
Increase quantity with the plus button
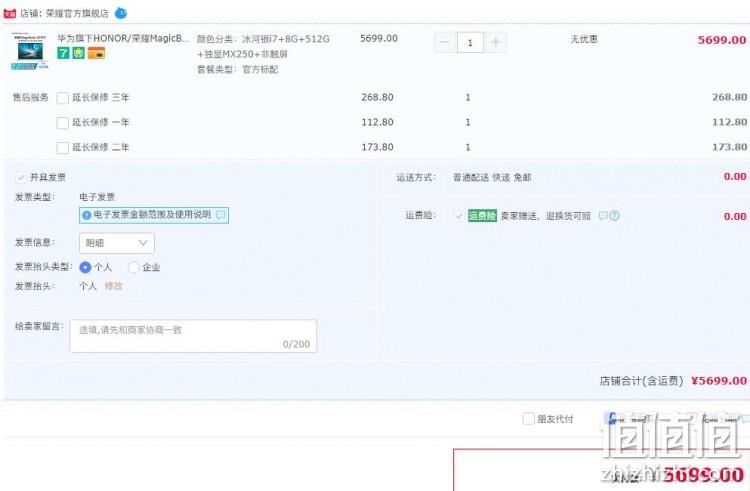[496, 43]
